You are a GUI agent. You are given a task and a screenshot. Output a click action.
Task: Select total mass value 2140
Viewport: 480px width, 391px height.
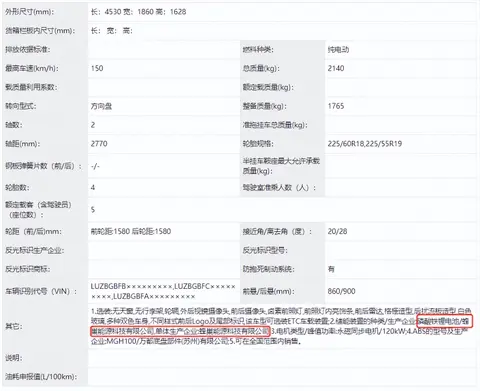point(336,68)
